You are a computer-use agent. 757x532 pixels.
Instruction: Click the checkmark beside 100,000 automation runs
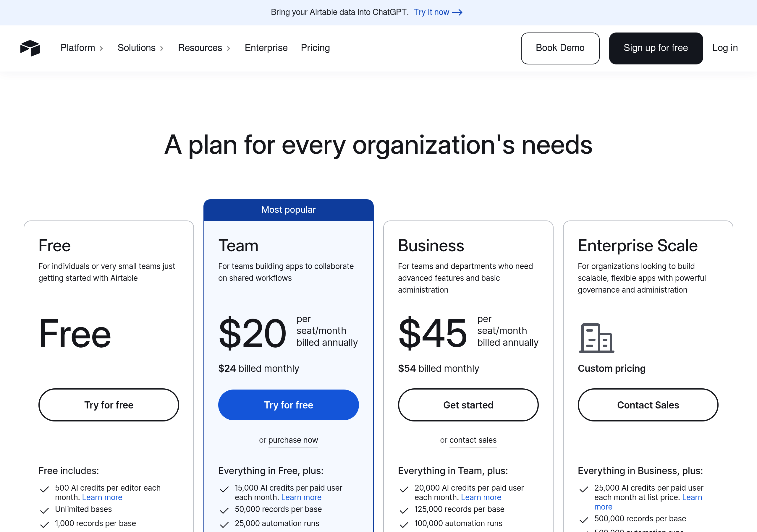tap(404, 524)
